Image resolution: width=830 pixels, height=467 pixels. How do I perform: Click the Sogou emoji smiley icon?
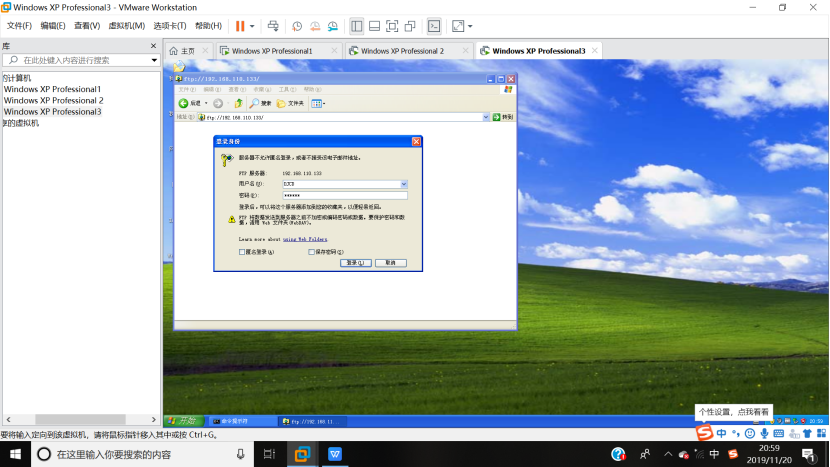[750, 434]
